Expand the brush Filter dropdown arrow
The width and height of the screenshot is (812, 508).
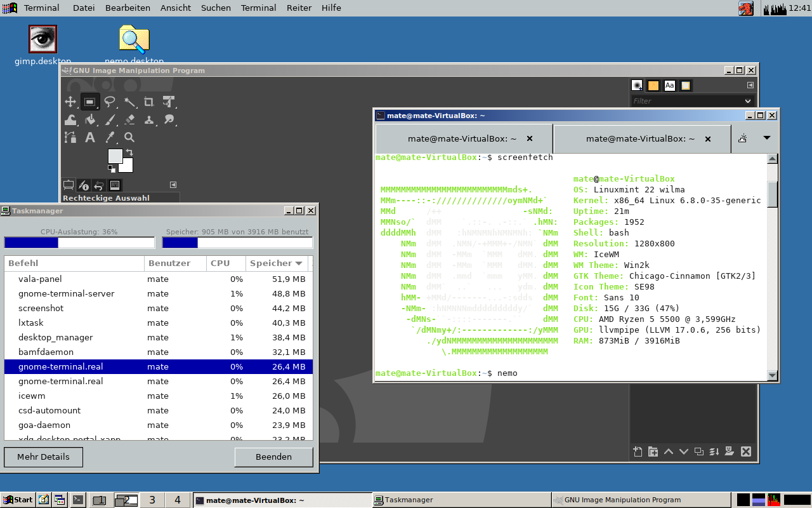pos(748,101)
